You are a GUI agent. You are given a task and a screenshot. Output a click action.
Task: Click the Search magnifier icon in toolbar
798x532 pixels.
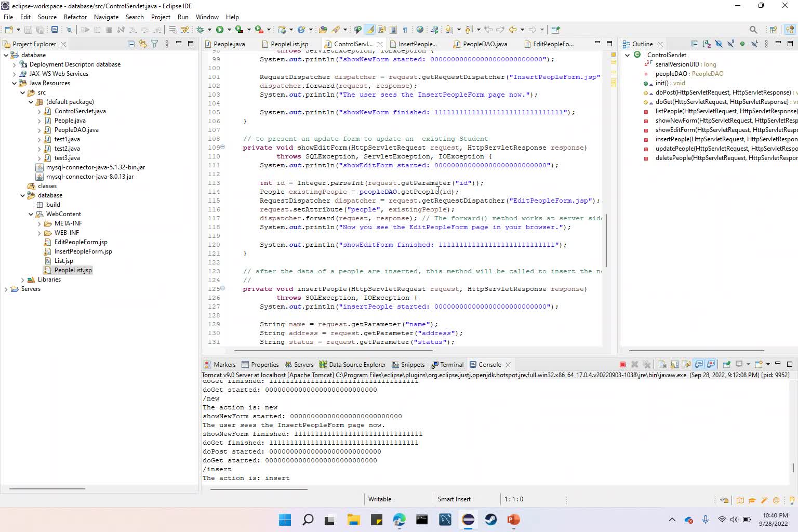(753, 30)
